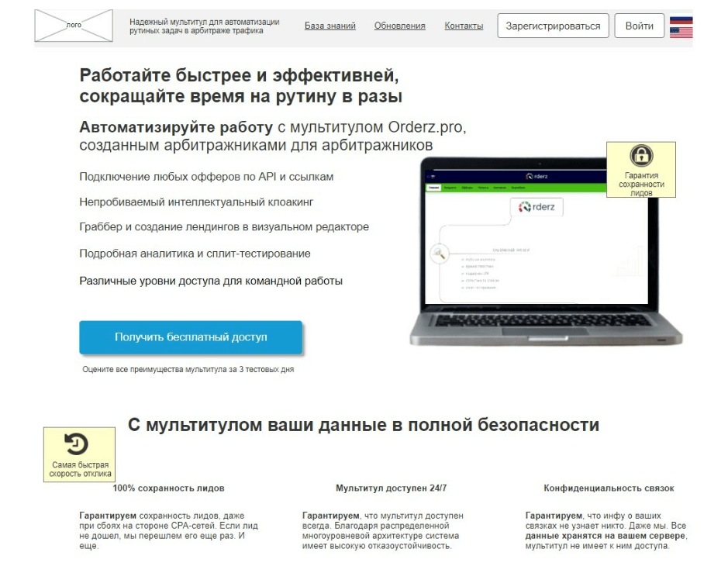This screenshot has width=728, height=566.
Task: Click Получить бесплатный доступ button
Action: (x=191, y=337)
